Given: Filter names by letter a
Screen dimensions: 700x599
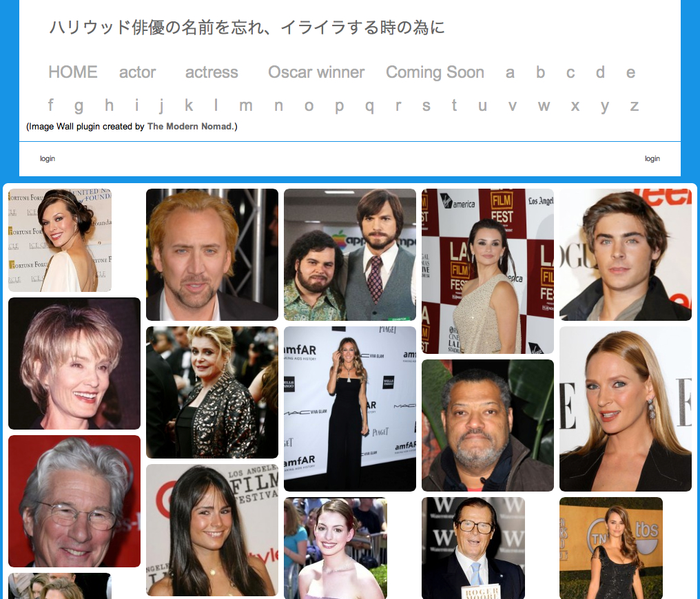Looking at the screenshot, I should 510,73.
